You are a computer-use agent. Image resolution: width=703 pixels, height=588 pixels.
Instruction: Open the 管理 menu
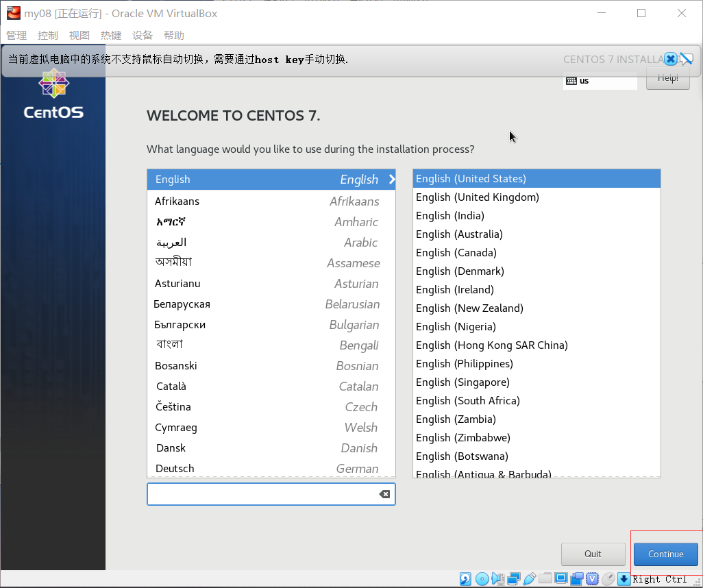pyautogui.click(x=16, y=36)
